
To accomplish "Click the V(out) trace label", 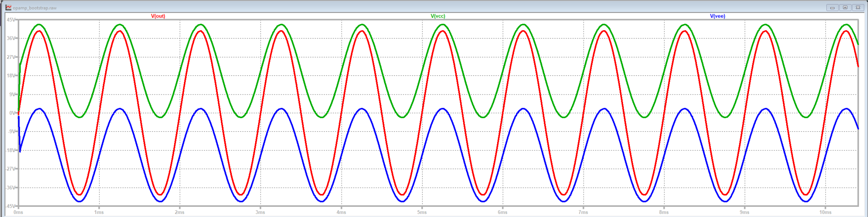I will (158, 16).
